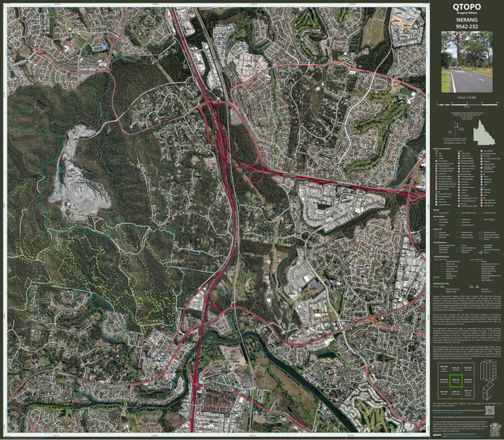Select the Surfers Paradise cell in the sheet index
The image size is (504, 440).
468,393
